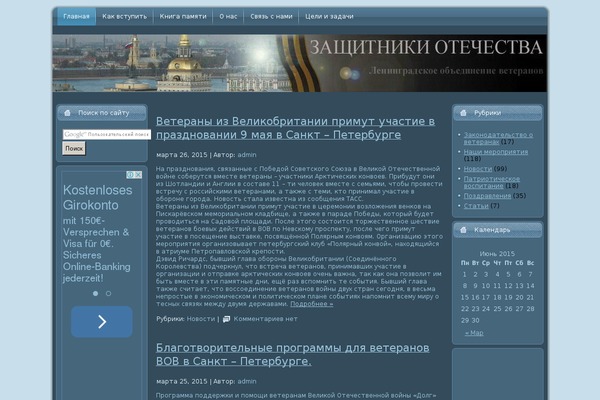Go to previous month « Мар
The height and width of the screenshot is (400, 600).
474,333
